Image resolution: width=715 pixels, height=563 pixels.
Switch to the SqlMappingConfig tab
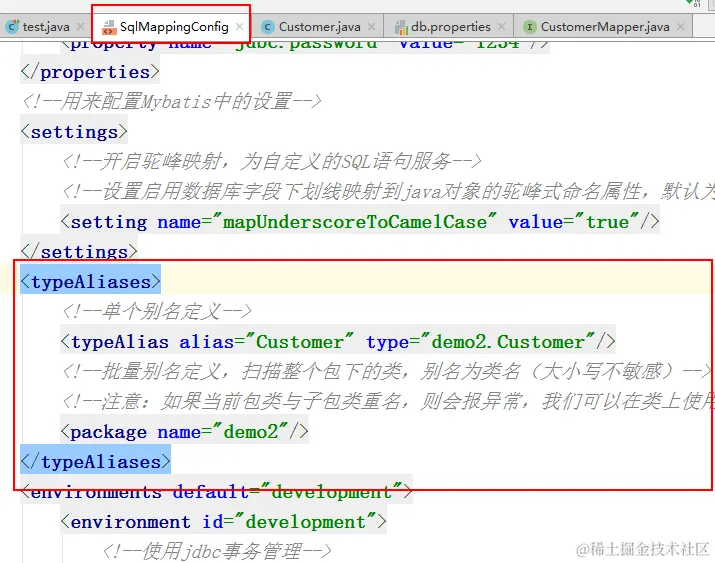click(x=174, y=27)
